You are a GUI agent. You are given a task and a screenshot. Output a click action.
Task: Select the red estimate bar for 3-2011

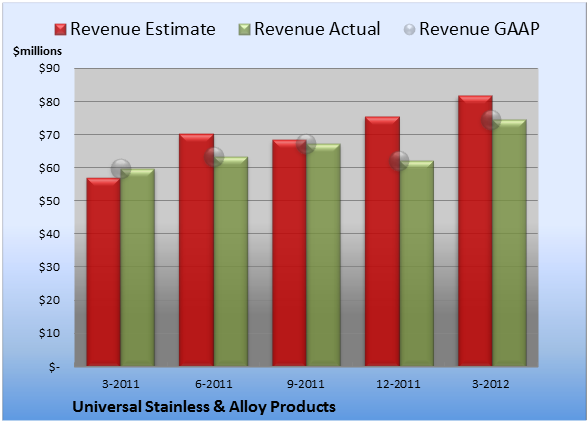104,272
